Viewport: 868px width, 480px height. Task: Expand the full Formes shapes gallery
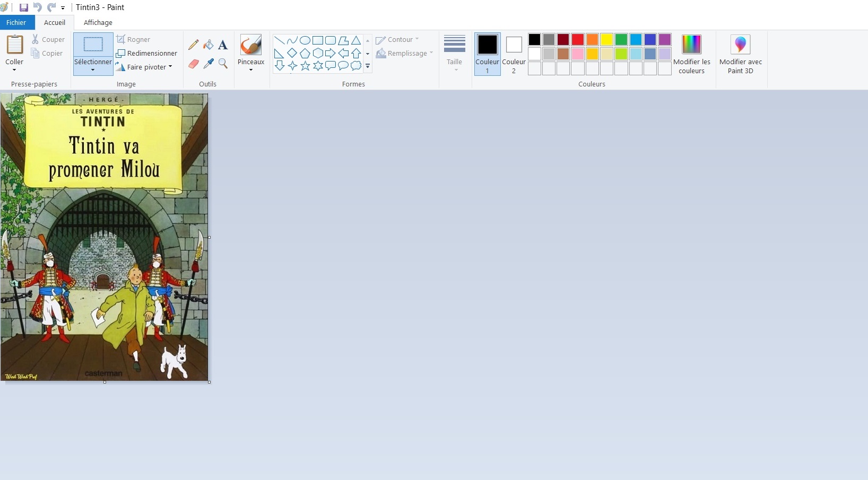tap(368, 66)
